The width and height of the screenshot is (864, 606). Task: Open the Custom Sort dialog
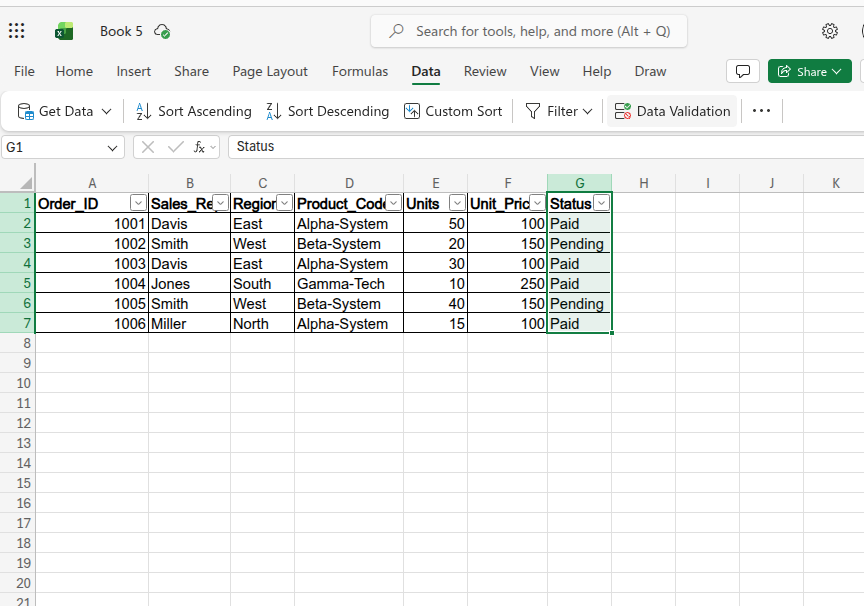pyautogui.click(x=453, y=111)
